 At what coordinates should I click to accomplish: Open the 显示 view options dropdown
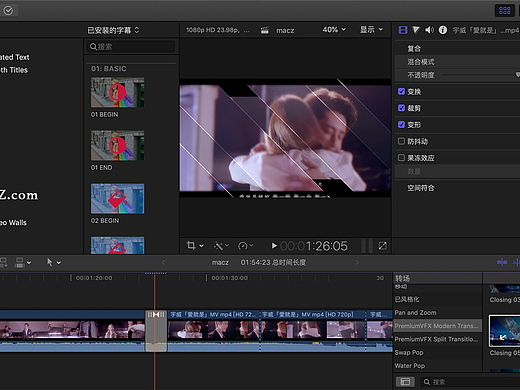click(x=371, y=30)
